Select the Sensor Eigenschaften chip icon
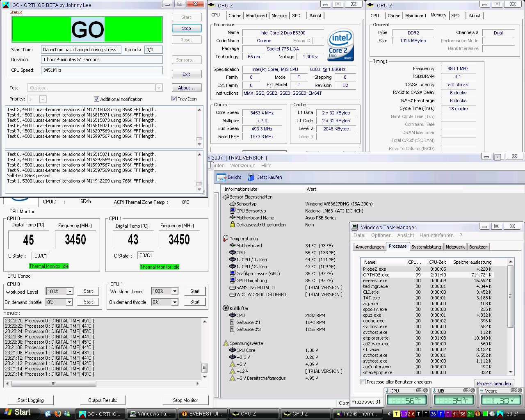The width and height of the screenshot is (525, 420). [x=226, y=197]
